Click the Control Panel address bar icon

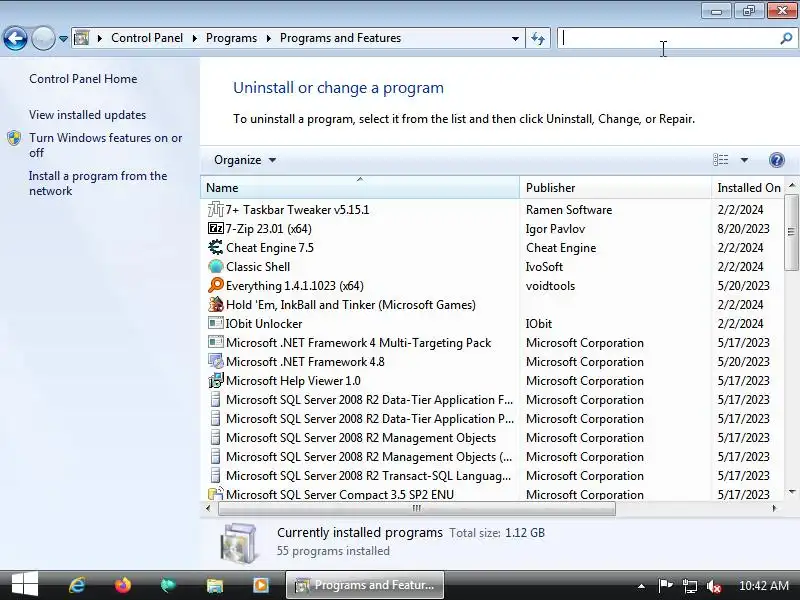tap(82, 38)
